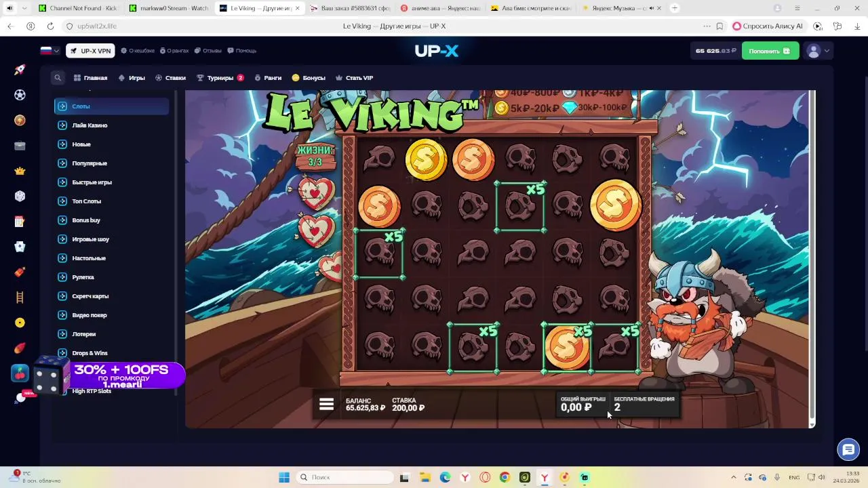868x488 pixels.
Task: Switch to Яндекс Музыка tab
Action: point(622,8)
